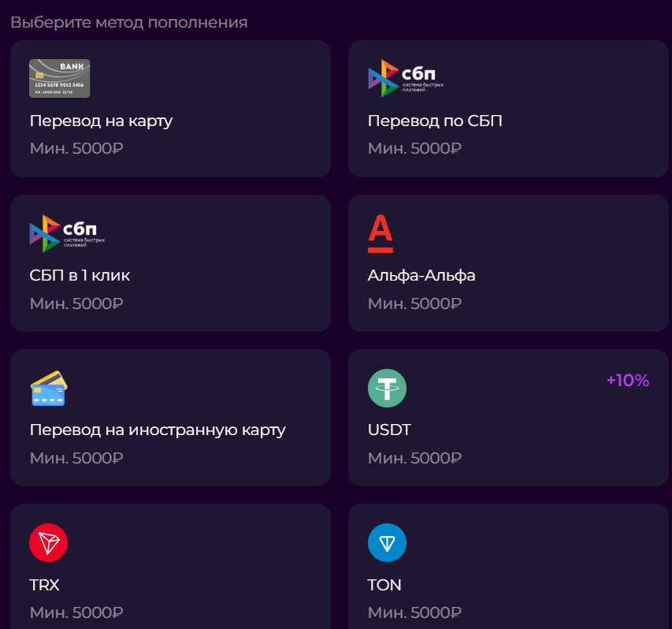Click the green USDT Tether icon
This screenshot has width=672, height=629.
coord(387,388)
